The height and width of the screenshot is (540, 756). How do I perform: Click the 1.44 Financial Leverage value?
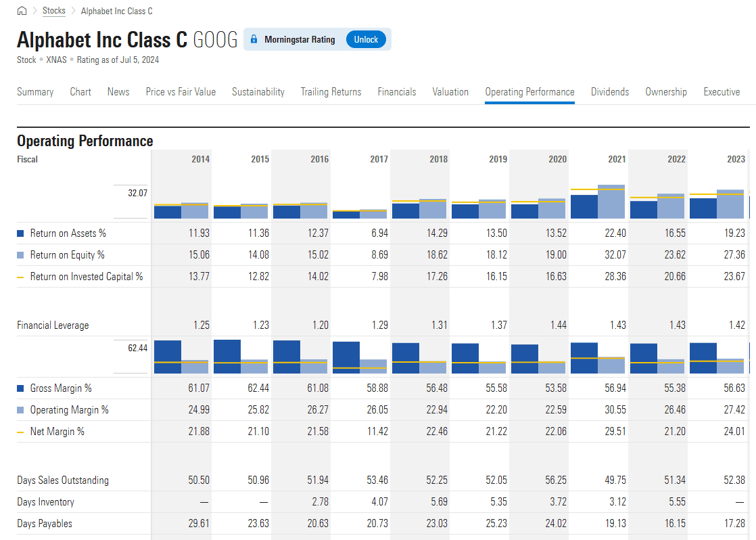[x=559, y=325]
